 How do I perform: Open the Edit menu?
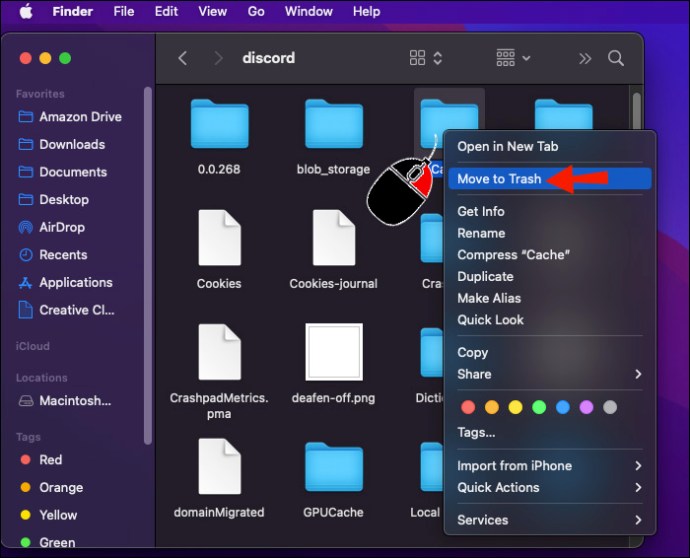pos(166,11)
